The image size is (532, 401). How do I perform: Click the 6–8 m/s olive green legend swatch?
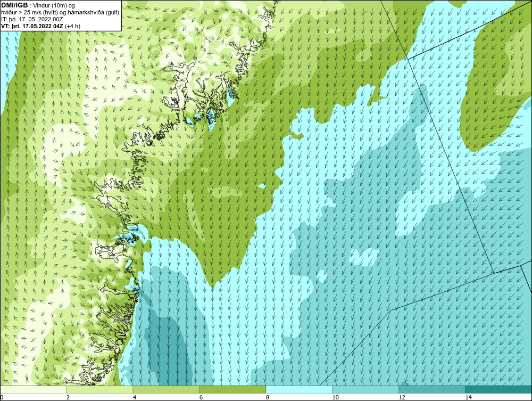coord(233,389)
